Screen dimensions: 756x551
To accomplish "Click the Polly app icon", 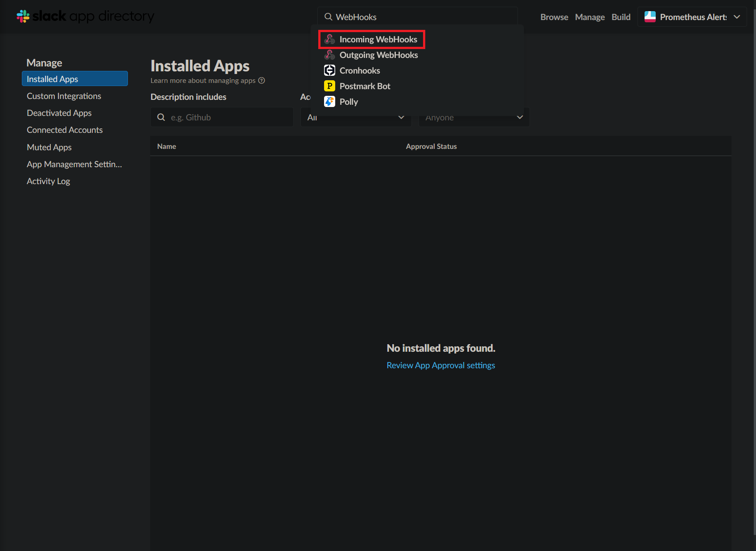I will (x=329, y=102).
